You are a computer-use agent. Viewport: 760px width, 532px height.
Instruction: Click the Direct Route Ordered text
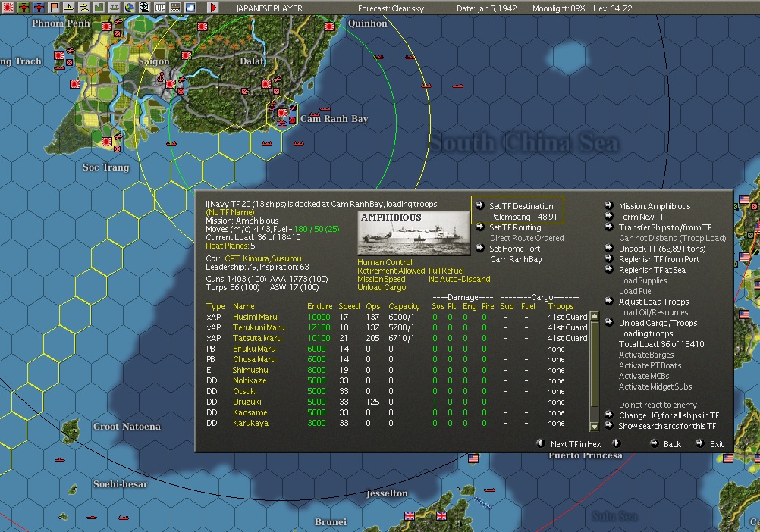526,238
